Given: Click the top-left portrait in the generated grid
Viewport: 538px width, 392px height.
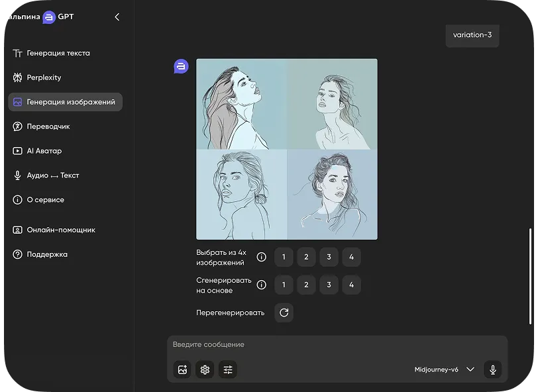Looking at the screenshot, I should (241, 104).
